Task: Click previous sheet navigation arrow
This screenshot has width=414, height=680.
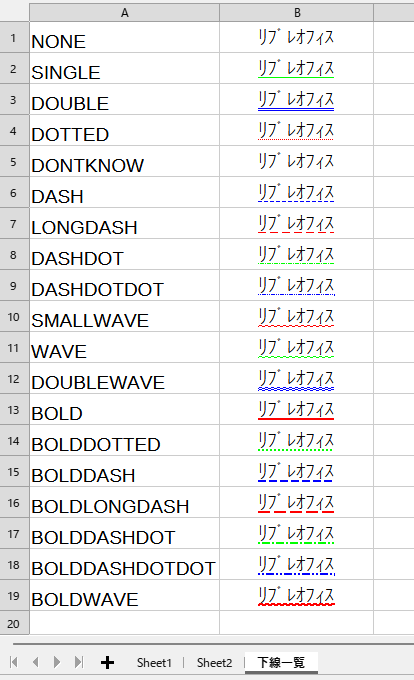Action: [36, 662]
